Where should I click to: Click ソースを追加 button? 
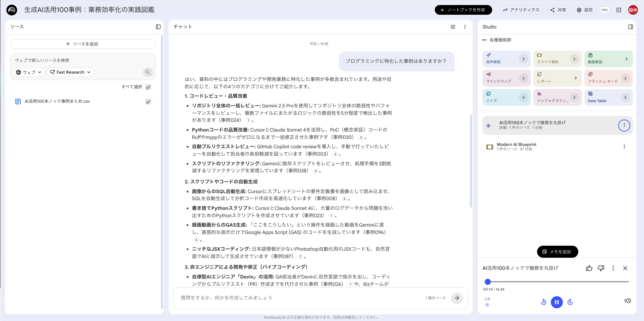coord(82,44)
